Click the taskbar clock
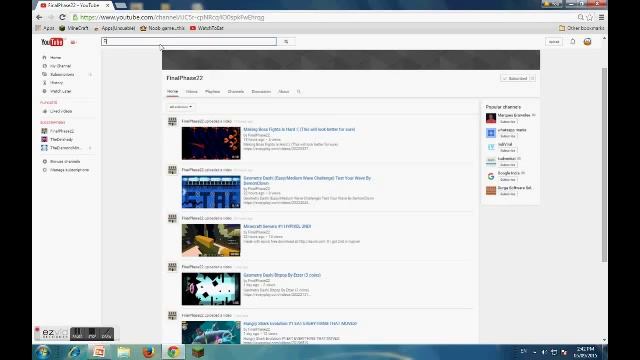The width and height of the screenshot is (640, 360). (x=585, y=352)
